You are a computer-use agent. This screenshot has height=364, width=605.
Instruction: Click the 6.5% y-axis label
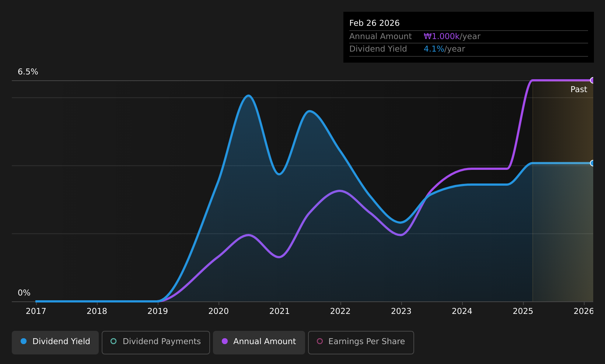click(28, 72)
